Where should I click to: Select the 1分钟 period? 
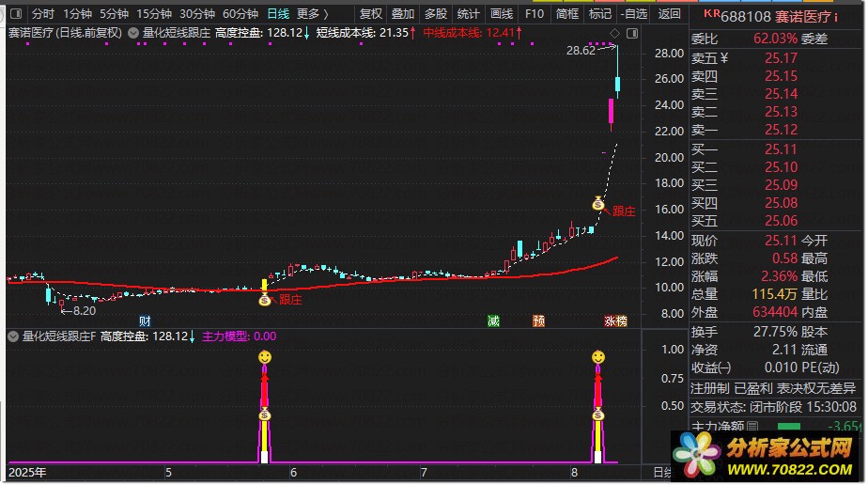[77, 14]
